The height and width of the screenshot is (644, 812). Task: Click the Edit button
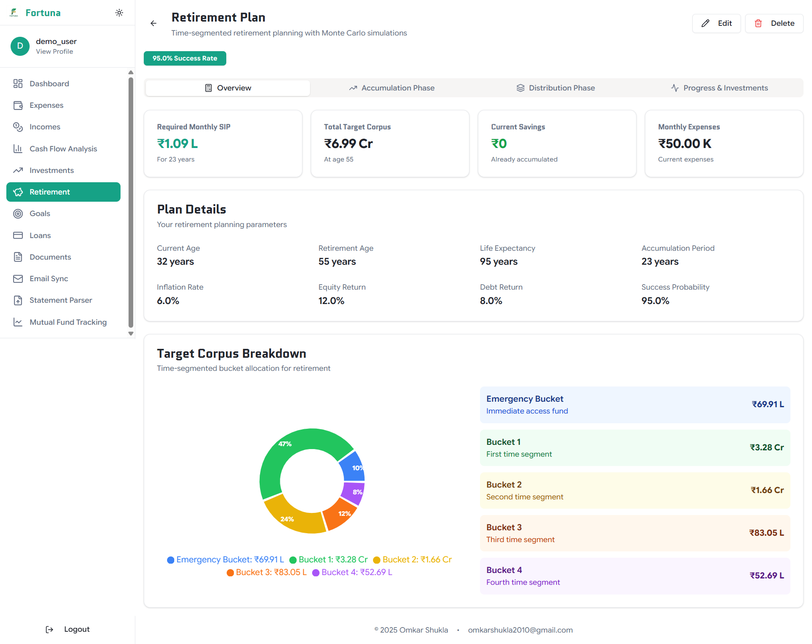click(716, 23)
